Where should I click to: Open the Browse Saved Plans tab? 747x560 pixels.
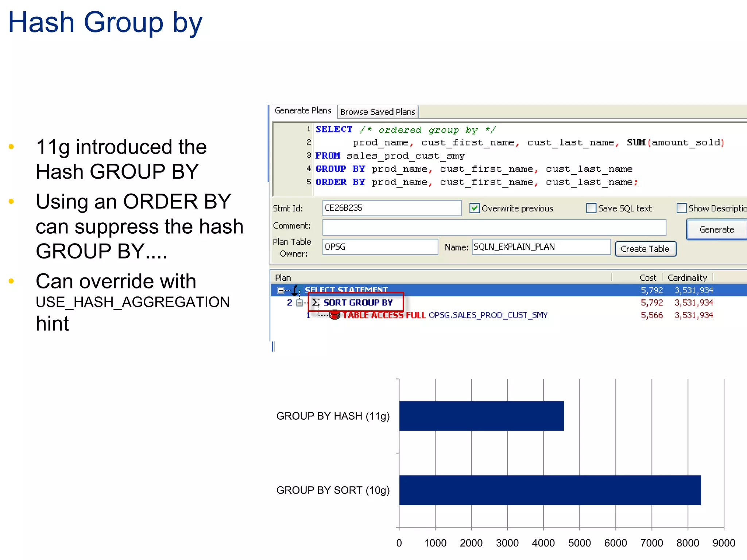(x=378, y=112)
